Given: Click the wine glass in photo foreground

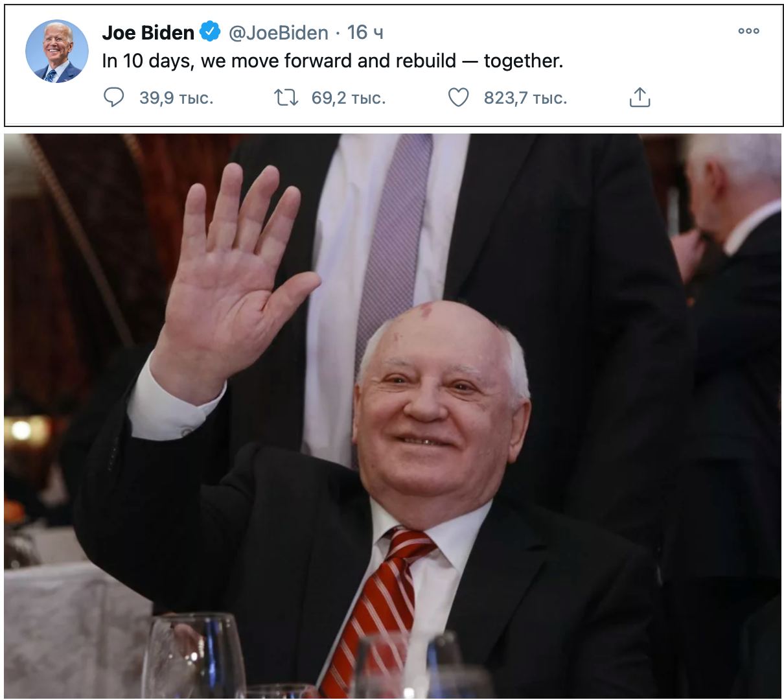Looking at the screenshot, I should [193, 656].
